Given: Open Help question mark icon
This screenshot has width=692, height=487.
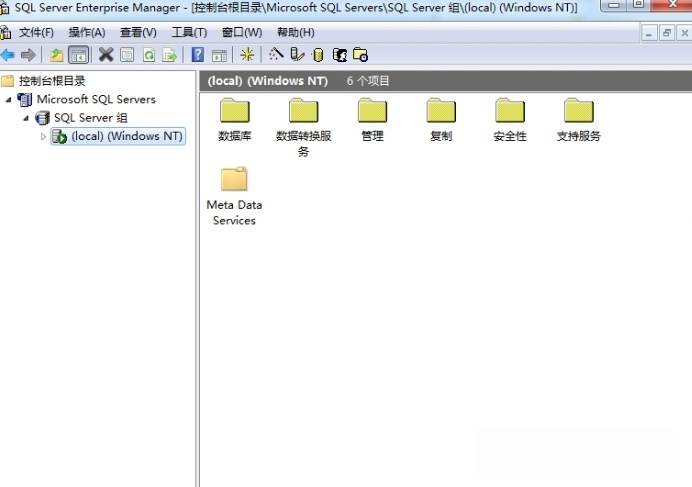Looking at the screenshot, I should [198, 55].
